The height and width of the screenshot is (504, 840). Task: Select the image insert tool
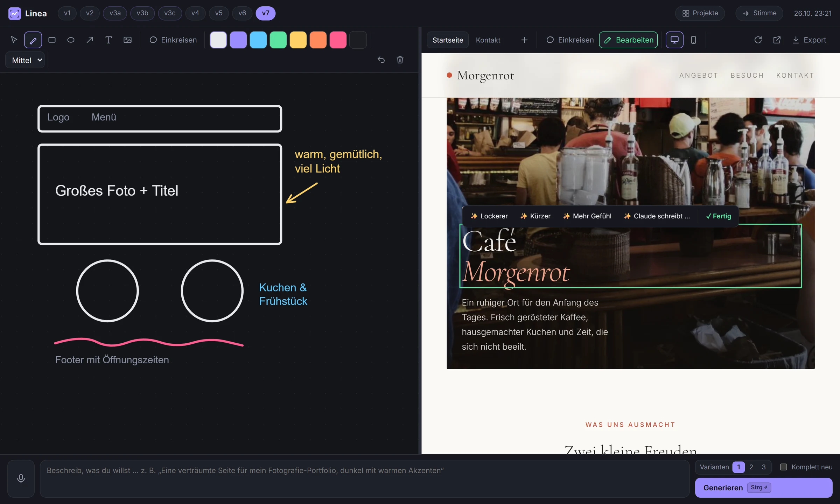(x=127, y=40)
